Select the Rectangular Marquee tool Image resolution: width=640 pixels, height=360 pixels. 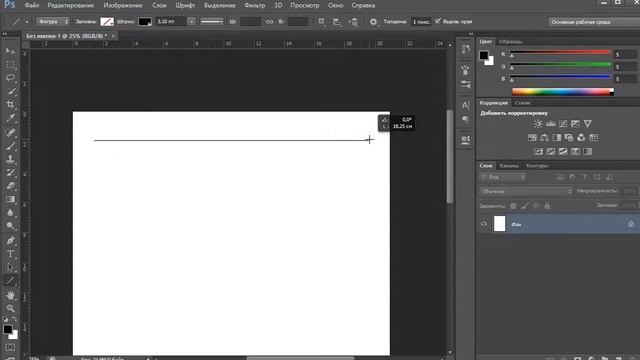pos(11,64)
